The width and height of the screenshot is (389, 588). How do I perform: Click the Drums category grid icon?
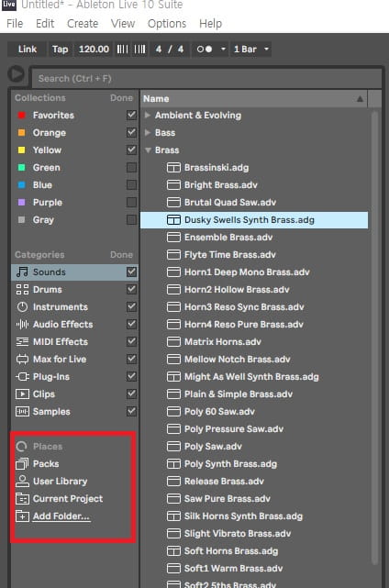pyautogui.click(x=22, y=289)
